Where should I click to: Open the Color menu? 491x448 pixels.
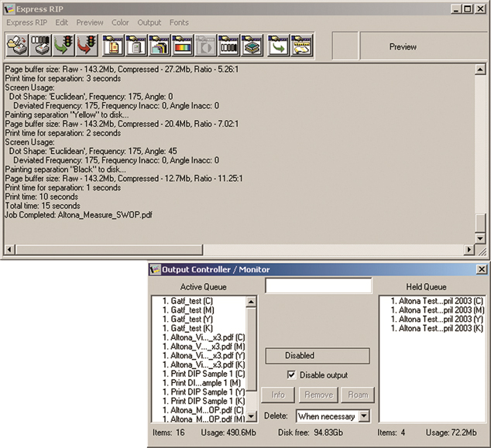(x=120, y=22)
